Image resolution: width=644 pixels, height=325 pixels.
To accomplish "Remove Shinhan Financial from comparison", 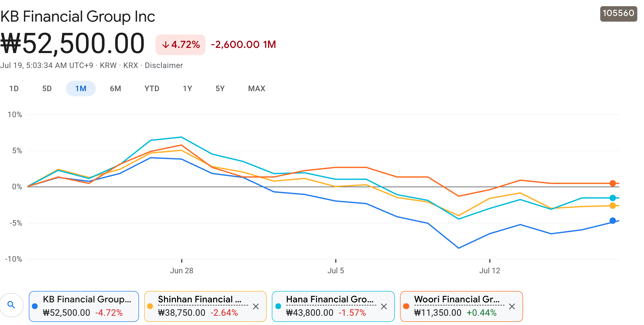I will [x=256, y=306].
